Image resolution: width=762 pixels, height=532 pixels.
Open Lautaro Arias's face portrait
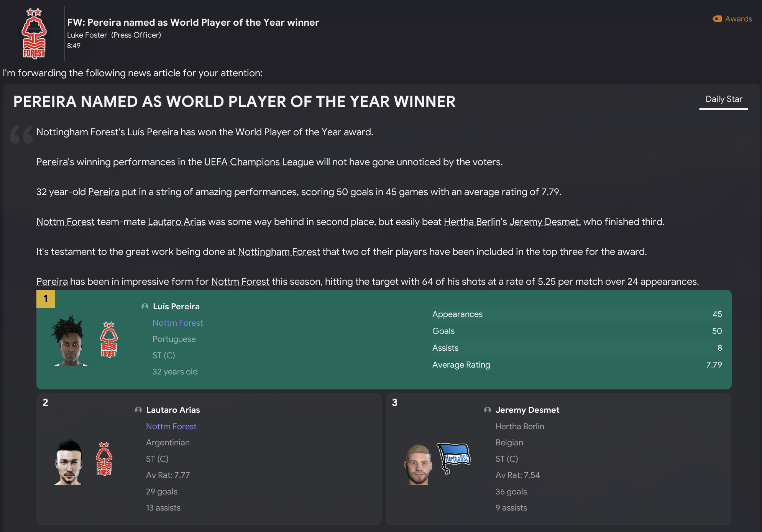pyautogui.click(x=69, y=462)
